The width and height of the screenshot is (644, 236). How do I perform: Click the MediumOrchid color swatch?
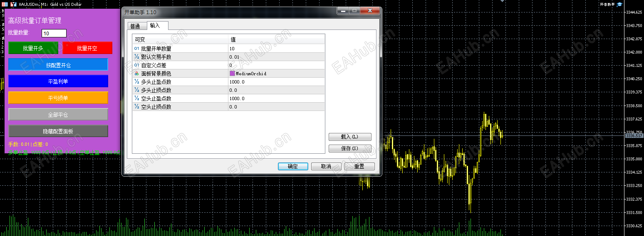coord(232,73)
